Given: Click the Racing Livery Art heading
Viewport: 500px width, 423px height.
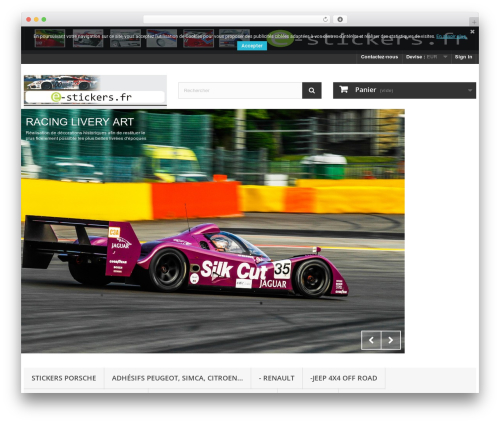Looking at the screenshot, I should (80, 122).
